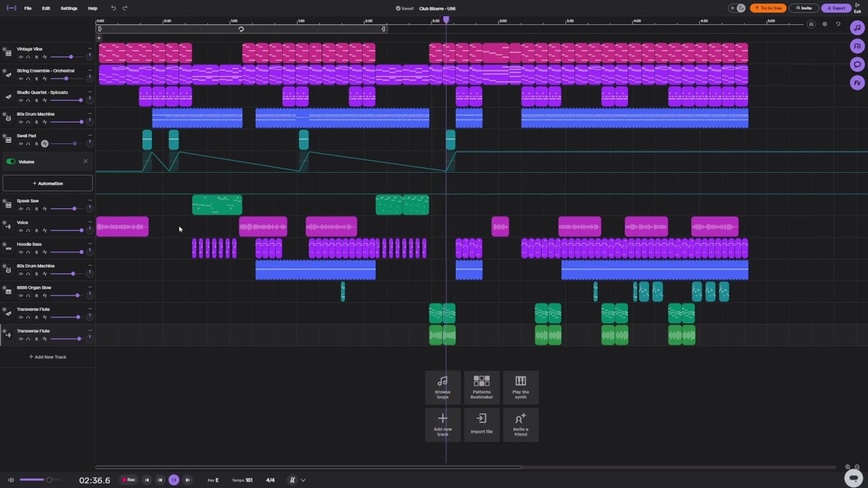Open the String Ensemble instrument icon
This screenshot has height=488, width=868.
coord(8,75)
